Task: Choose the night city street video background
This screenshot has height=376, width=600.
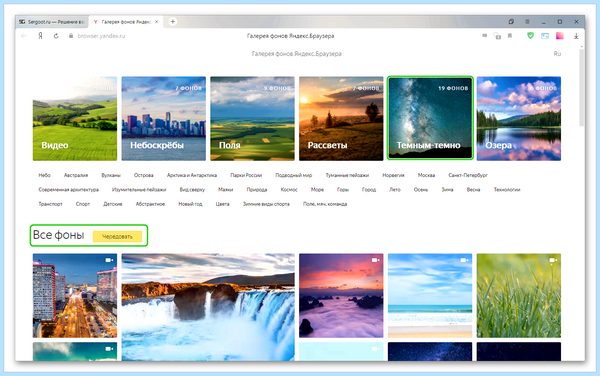Action: (x=75, y=296)
